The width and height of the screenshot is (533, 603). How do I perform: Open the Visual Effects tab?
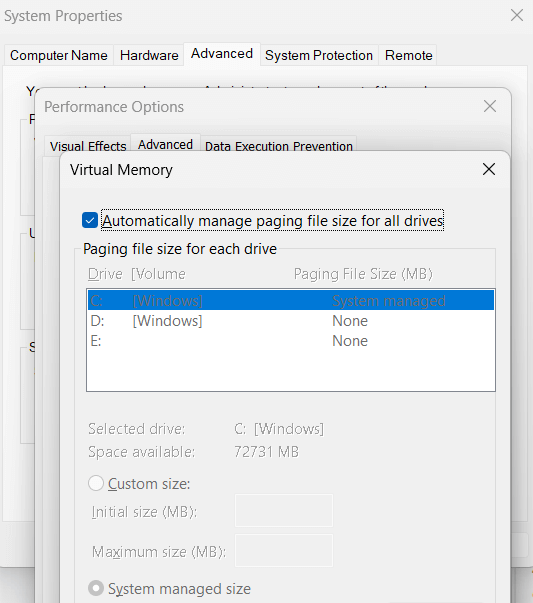click(x=88, y=146)
